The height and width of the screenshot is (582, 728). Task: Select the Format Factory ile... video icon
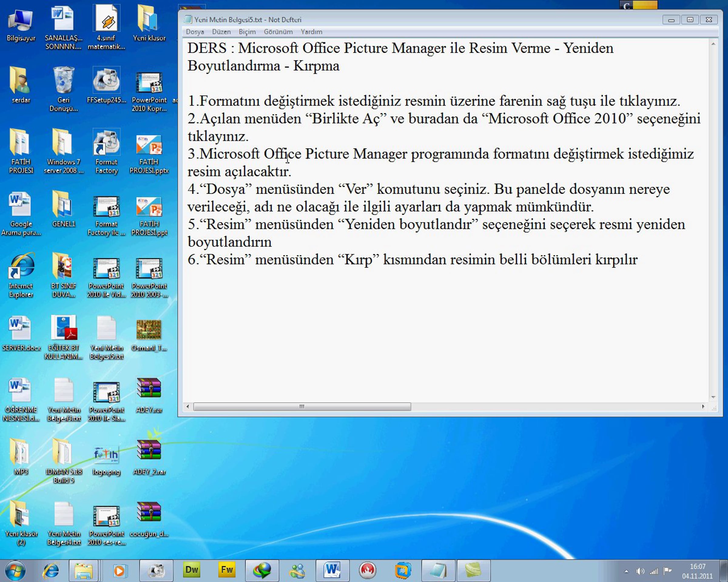(106, 216)
